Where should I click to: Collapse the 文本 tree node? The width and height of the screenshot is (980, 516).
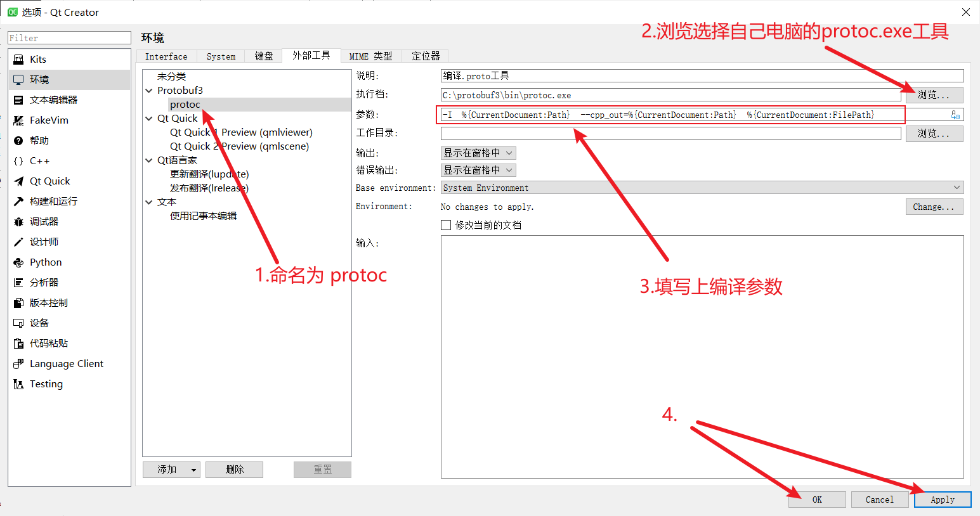tap(149, 202)
